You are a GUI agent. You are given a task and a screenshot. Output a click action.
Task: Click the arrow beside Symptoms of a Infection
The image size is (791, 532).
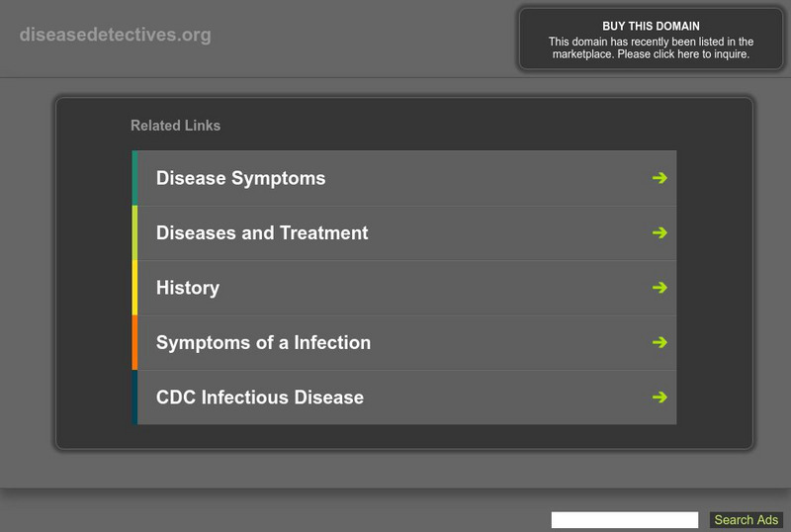click(659, 343)
